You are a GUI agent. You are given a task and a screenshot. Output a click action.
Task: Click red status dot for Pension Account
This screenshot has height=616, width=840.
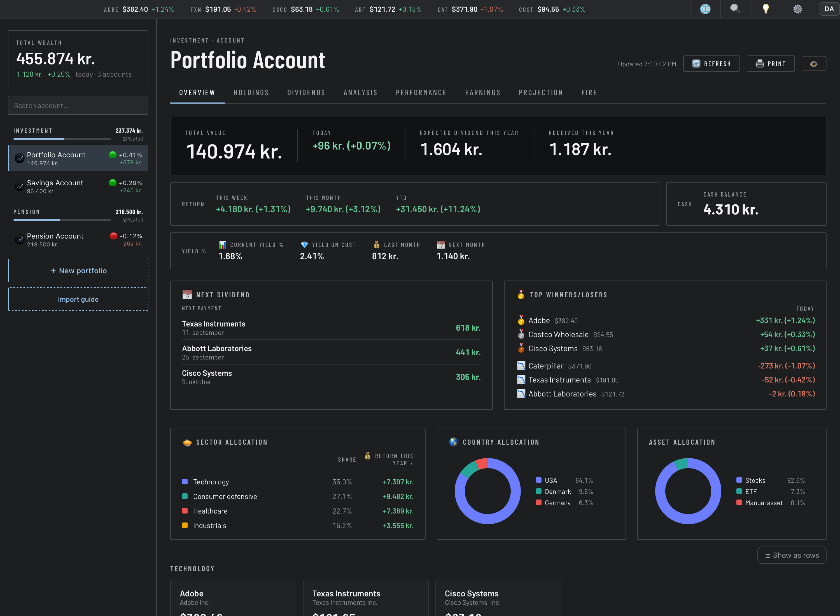click(x=114, y=236)
